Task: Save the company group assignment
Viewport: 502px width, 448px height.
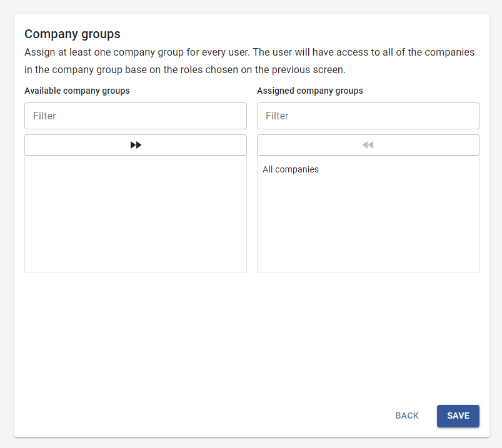Action: pyautogui.click(x=458, y=416)
